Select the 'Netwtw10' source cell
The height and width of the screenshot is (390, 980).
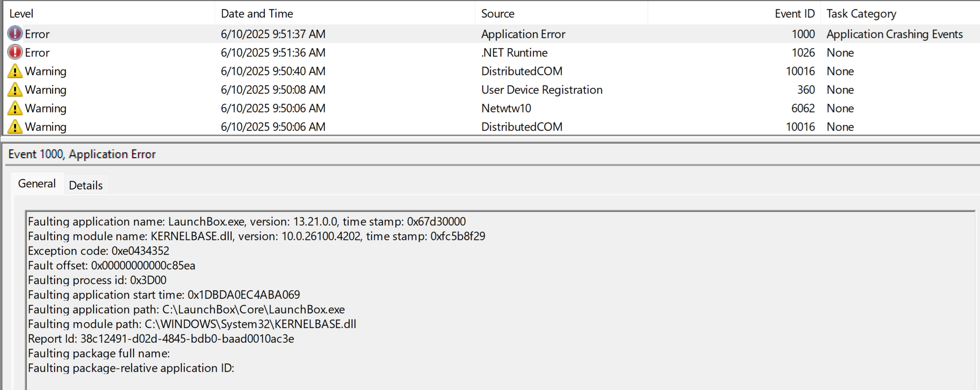[x=506, y=108]
